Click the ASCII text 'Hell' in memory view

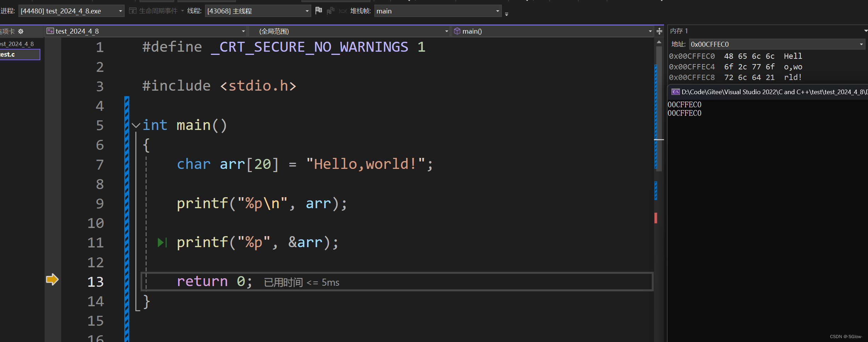click(x=793, y=56)
